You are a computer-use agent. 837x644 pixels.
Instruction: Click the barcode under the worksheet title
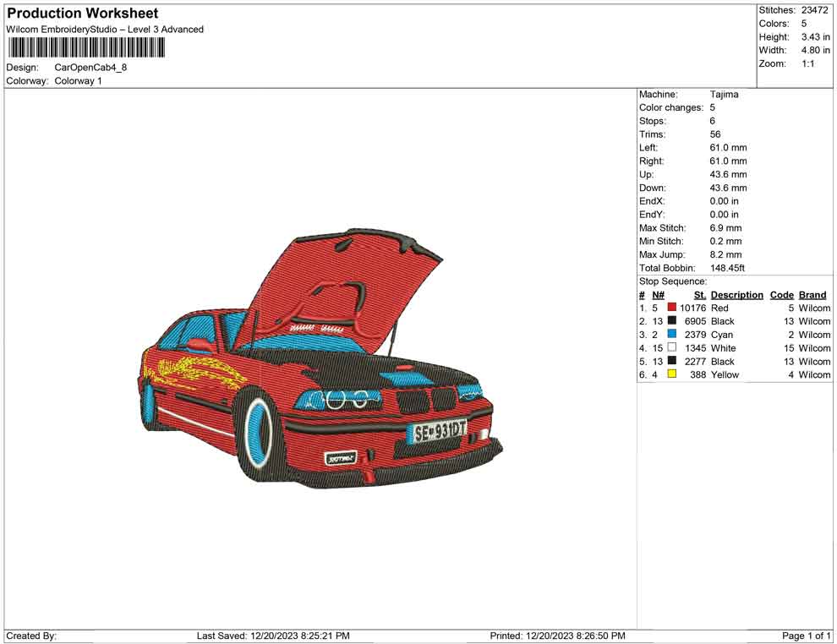pos(85,48)
